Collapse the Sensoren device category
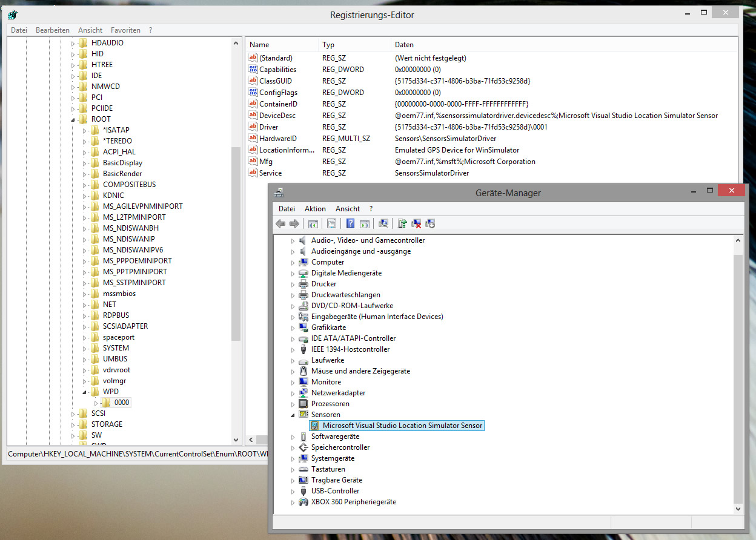Screen dimensions: 756x540 pos(293,415)
